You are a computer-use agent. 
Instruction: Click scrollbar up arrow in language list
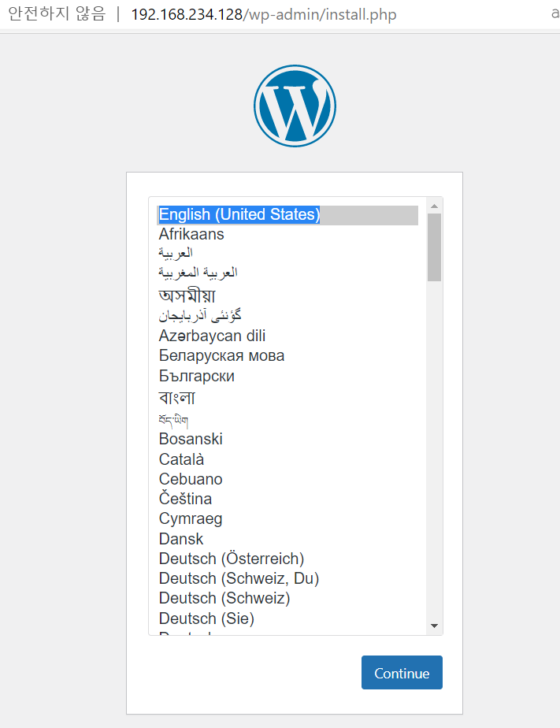click(x=434, y=206)
